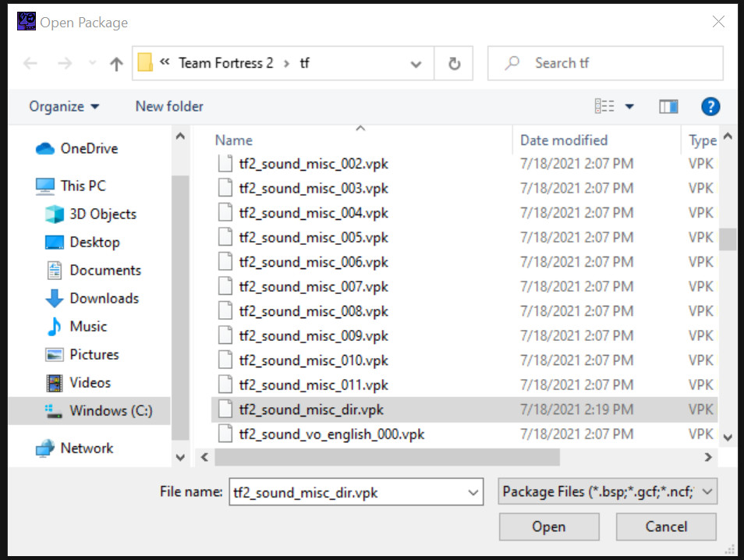Expand the File name combo box dropdown
The width and height of the screenshot is (744, 560).
point(473,492)
